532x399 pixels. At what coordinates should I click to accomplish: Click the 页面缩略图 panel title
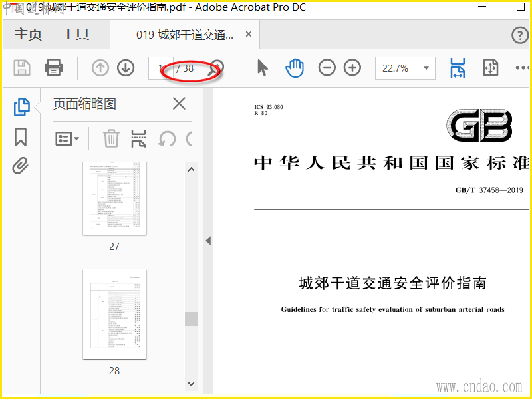(x=85, y=104)
